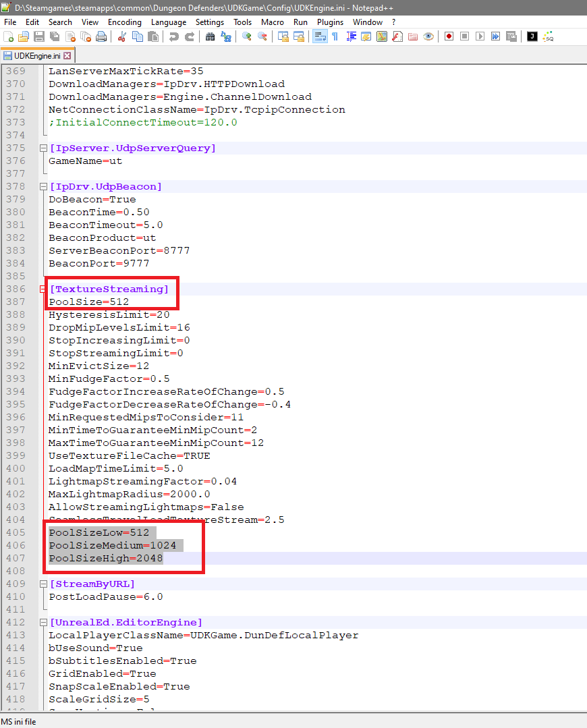This screenshot has width=587, height=728.
Task: Toggle Show All Characters paragraph icon
Action: click(335, 36)
